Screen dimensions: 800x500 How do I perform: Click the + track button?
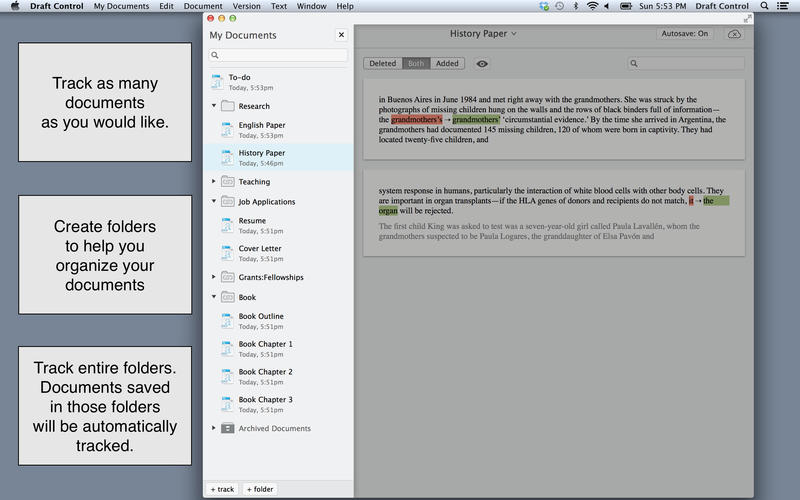(x=222, y=489)
